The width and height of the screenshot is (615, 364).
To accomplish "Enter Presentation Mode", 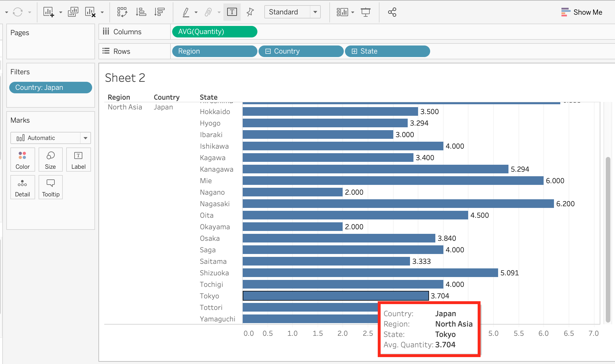I will coord(365,12).
